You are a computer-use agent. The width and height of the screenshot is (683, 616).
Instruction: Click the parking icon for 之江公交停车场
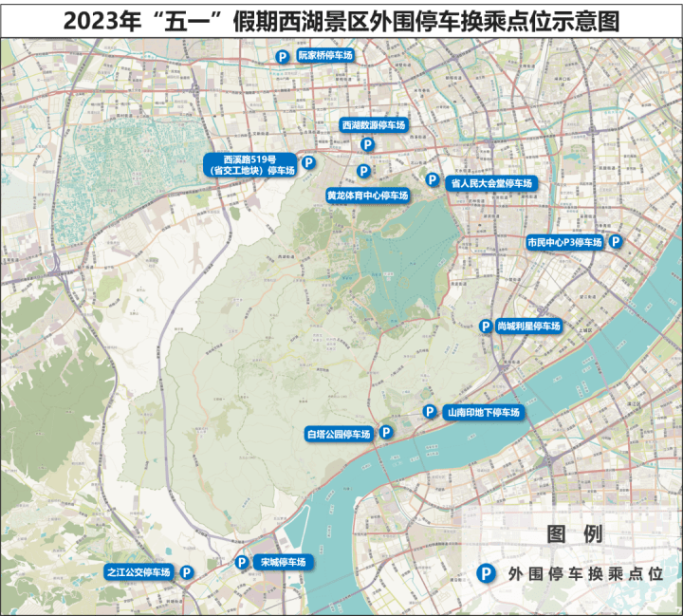[187, 572]
